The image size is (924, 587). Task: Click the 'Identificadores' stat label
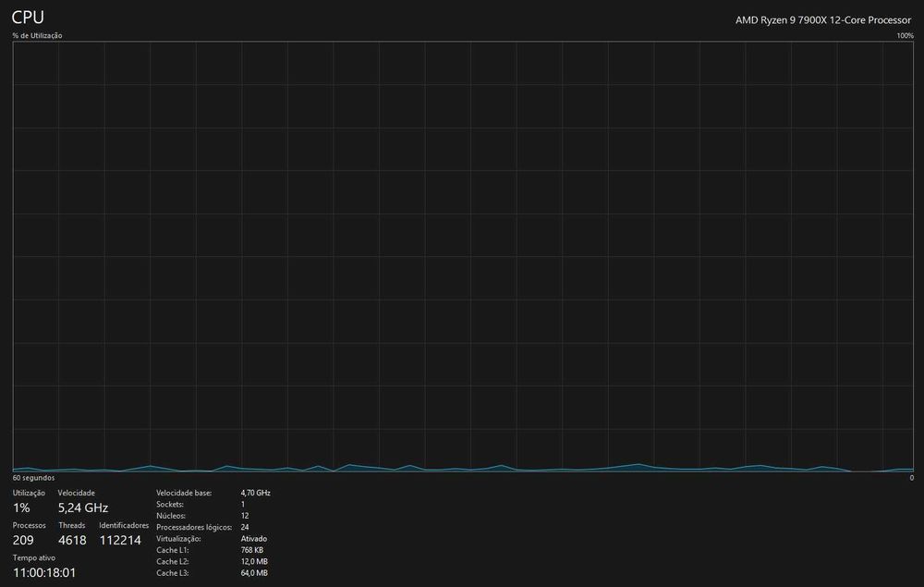point(124,525)
